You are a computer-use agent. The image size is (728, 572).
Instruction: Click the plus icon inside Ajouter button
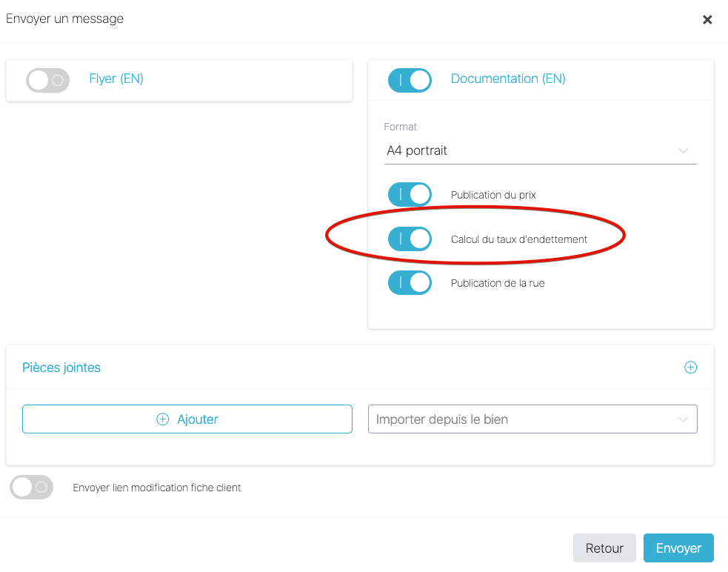(x=163, y=419)
